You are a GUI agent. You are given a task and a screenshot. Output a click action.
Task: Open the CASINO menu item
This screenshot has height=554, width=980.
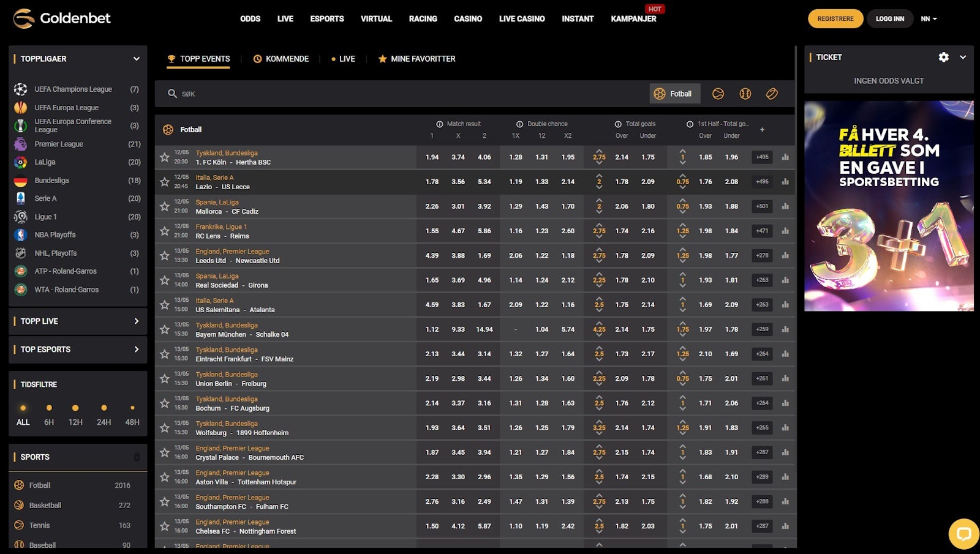468,19
